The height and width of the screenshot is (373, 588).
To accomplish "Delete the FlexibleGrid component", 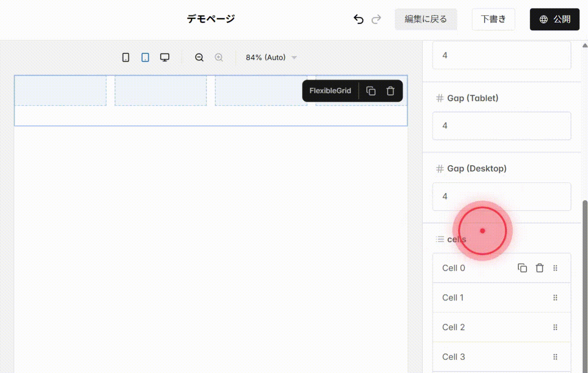I will 390,91.
